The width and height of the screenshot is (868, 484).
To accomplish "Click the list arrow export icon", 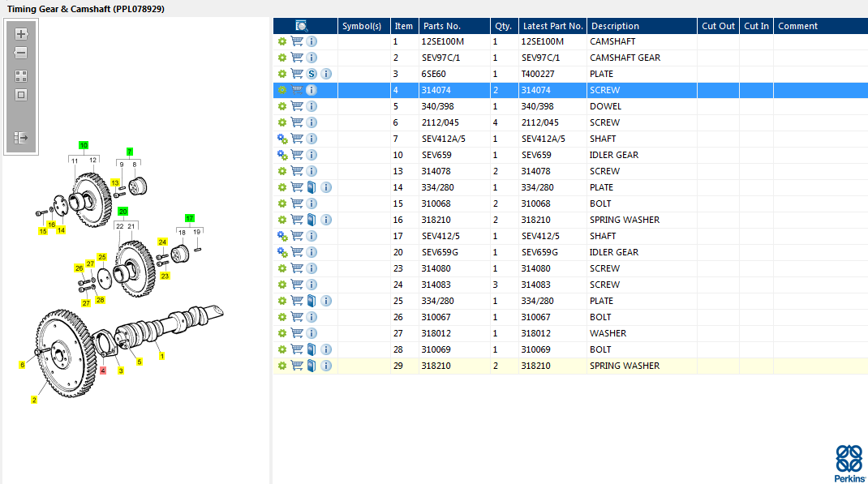I will [21, 139].
